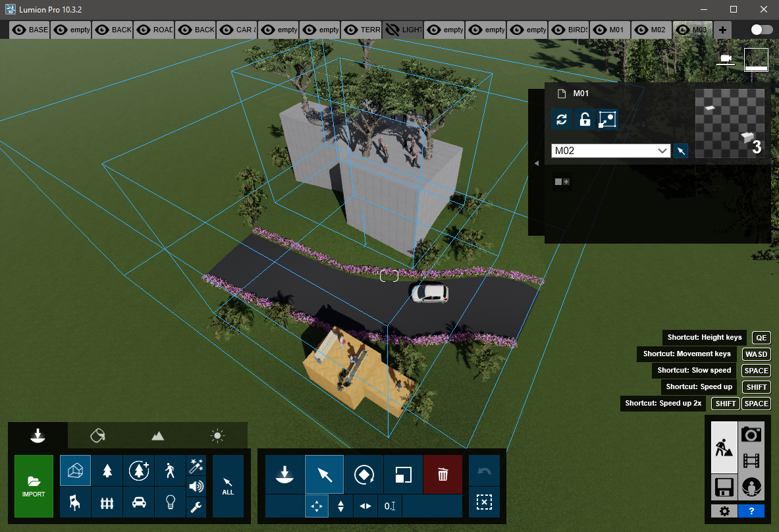Select the Nature tree category icon
Viewport: 779px width, 532px height.
click(x=107, y=470)
